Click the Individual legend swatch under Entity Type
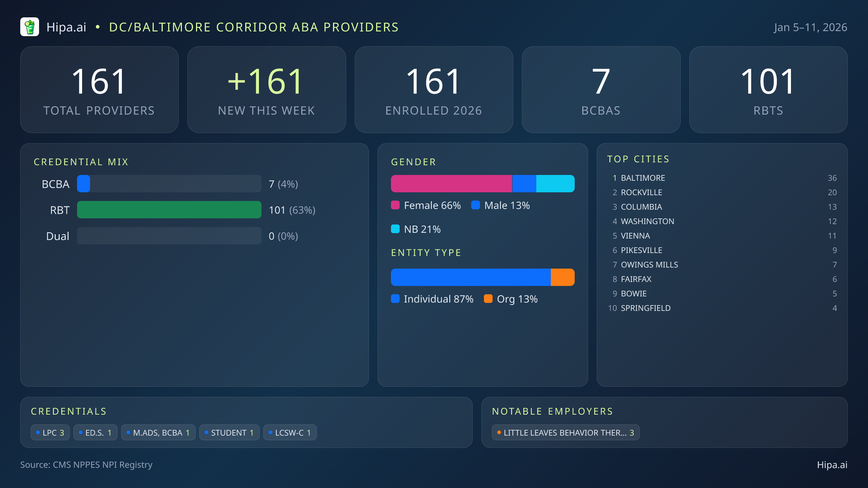The width and height of the screenshot is (868, 488). (x=396, y=299)
